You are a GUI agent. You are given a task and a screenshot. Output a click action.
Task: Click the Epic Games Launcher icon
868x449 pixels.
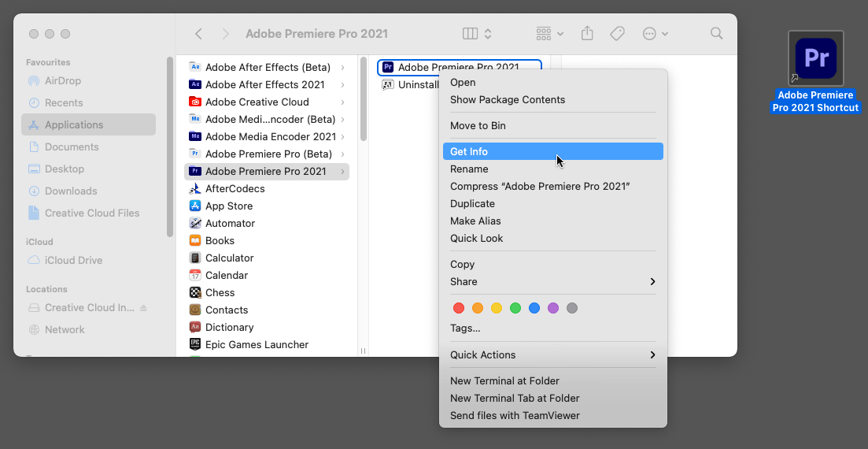click(x=195, y=344)
